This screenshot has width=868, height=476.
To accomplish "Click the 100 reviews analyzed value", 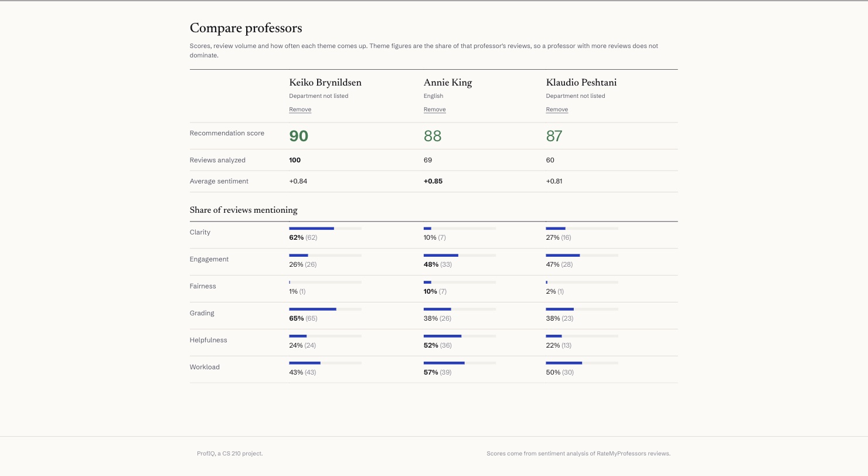I will pyautogui.click(x=295, y=160).
